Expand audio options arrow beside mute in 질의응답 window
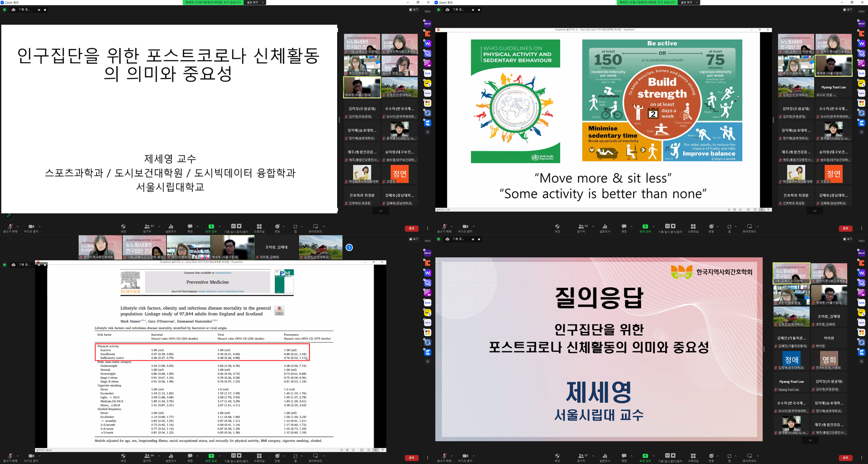The height and width of the screenshot is (464, 868). (451, 455)
